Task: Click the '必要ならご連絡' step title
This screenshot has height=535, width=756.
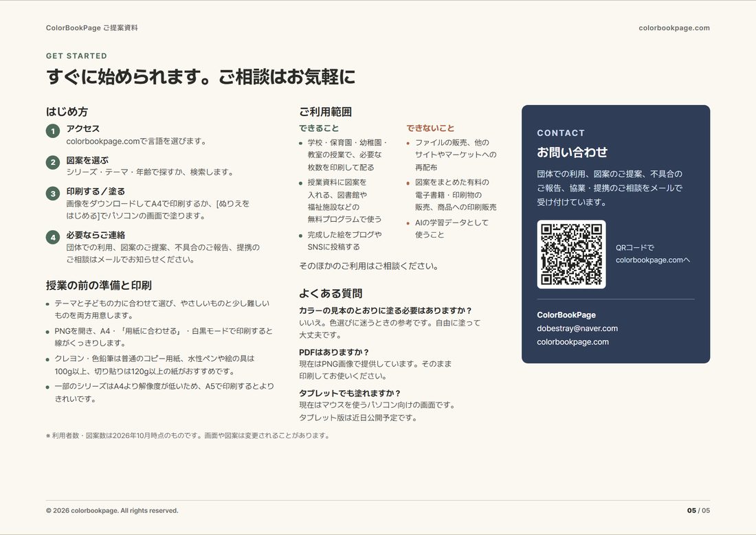Action: click(96, 235)
